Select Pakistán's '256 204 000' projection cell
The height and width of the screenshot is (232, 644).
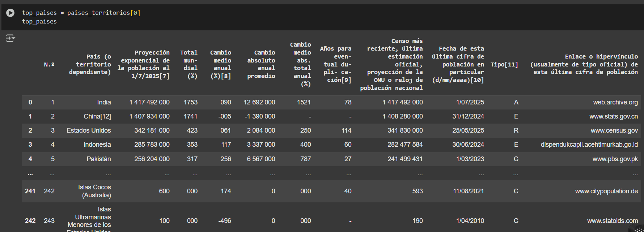(152, 159)
